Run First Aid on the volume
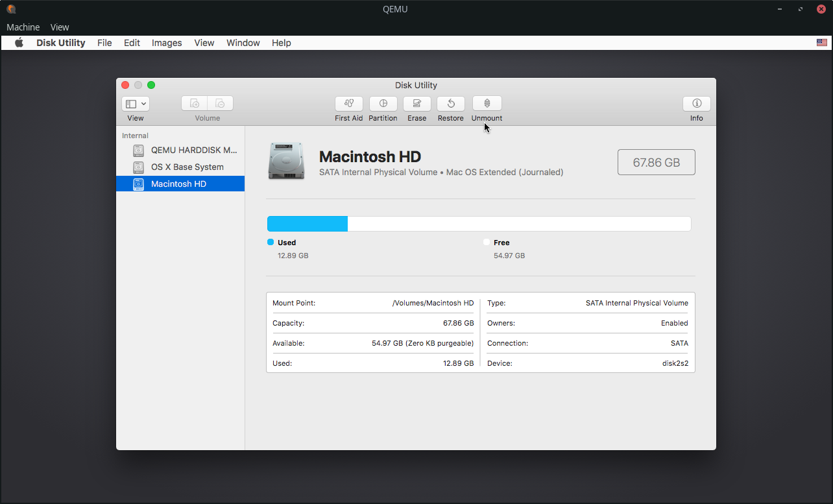The width and height of the screenshot is (833, 504). tap(349, 104)
